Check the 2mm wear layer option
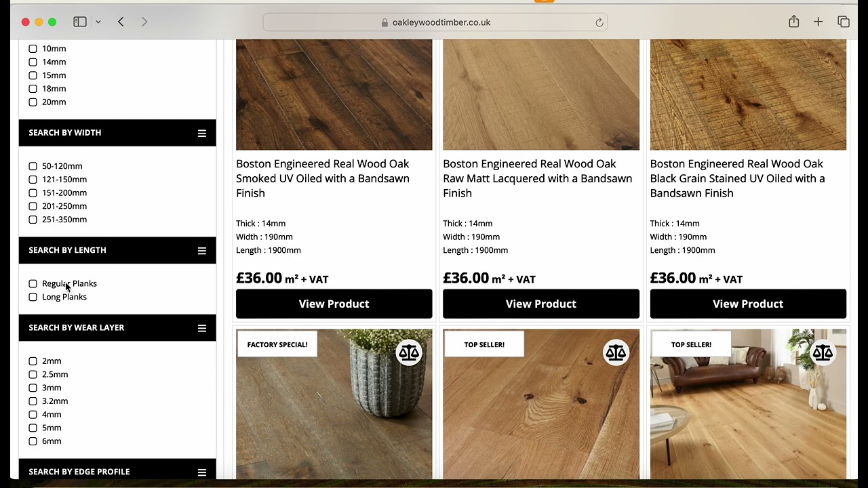Image resolution: width=868 pixels, height=488 pixels. (x=33, y=361)
